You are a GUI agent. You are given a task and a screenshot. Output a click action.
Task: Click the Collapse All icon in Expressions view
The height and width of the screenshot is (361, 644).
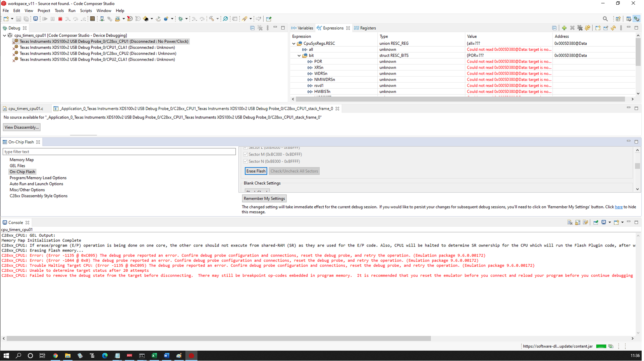pyautogui.click(x=554, y=28)
